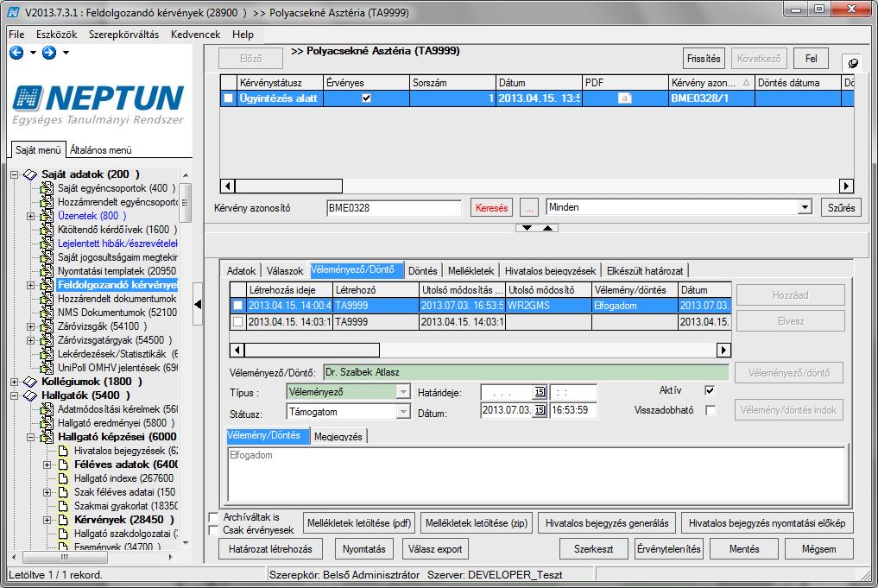Click the upper request grid horizontal scrollbar thumb

tap(288, 186)
